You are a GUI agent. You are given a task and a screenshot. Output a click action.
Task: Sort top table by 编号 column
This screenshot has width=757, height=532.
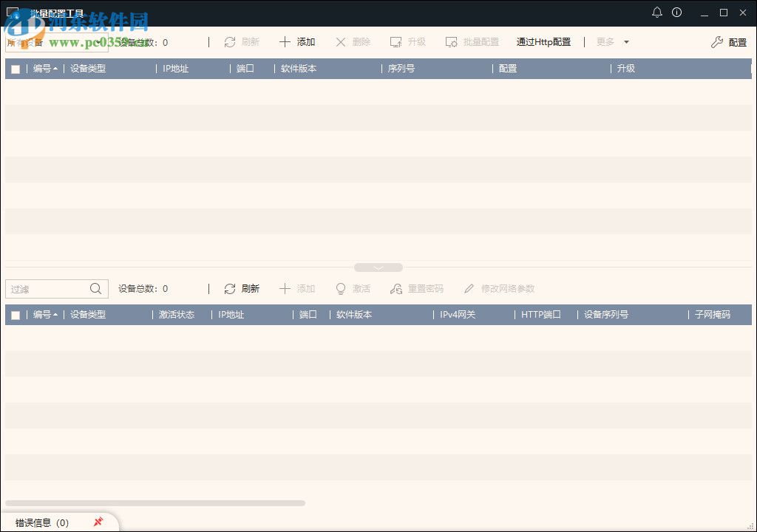point(45,69)
